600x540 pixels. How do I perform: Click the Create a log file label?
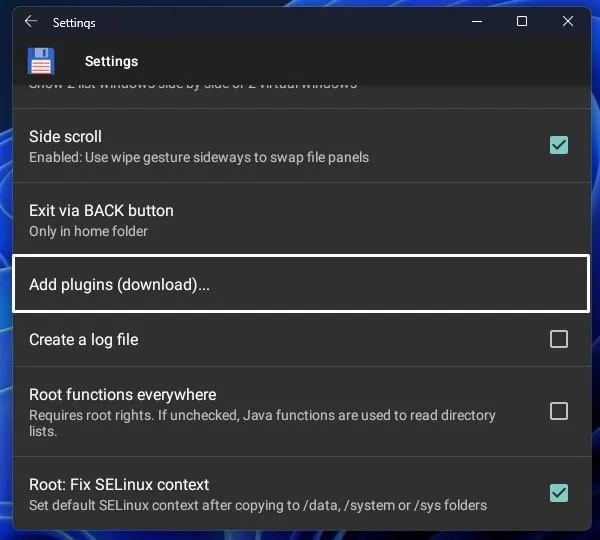(83, 340)
